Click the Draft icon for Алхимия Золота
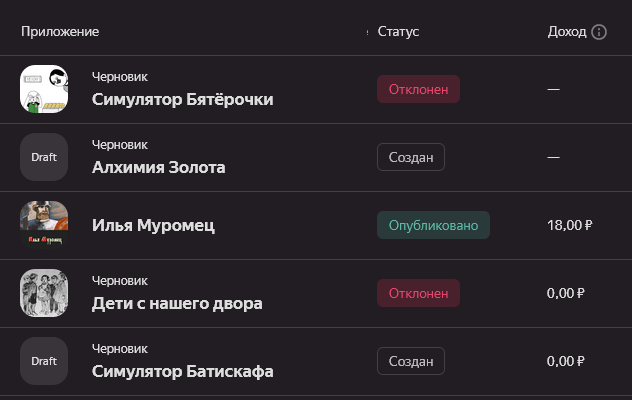The image size is (632, 400). (44, 157)
